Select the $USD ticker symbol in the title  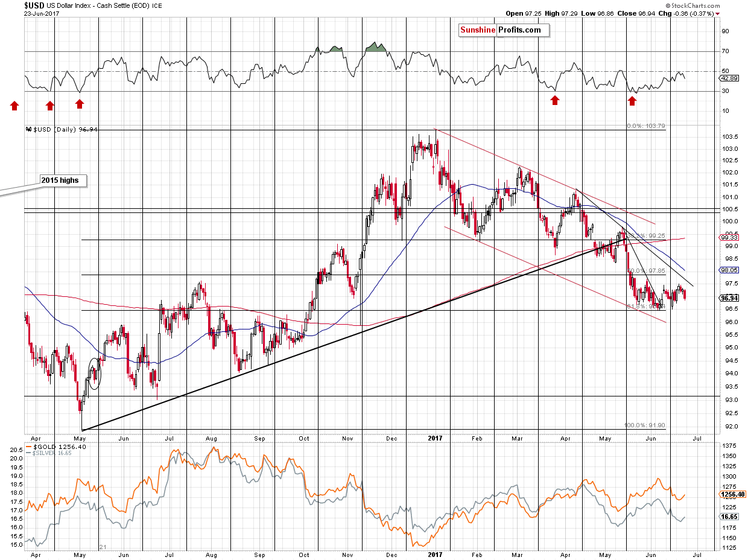click(x=33, y=5)
